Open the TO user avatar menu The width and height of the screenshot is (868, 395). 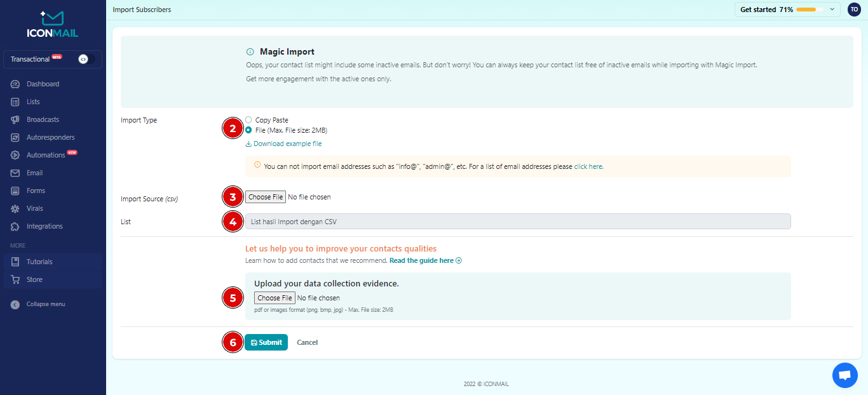pyautogui.click(x=854, y=10)
